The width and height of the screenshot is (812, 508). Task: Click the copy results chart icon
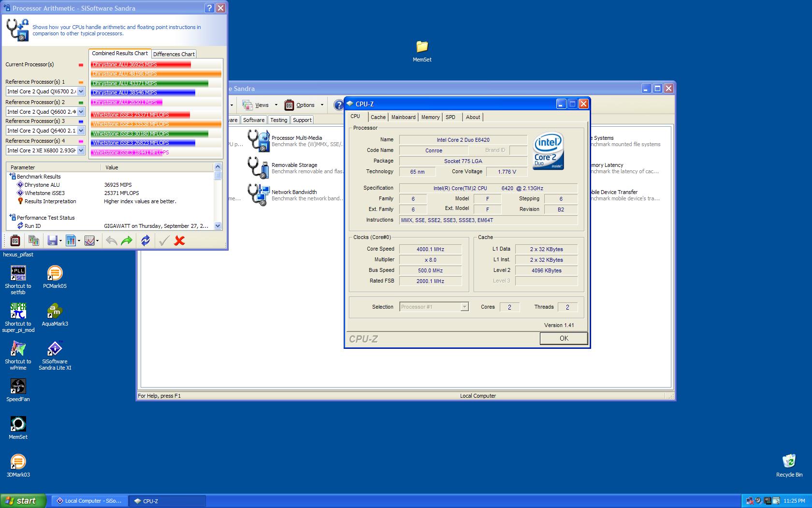coord(33,240)
